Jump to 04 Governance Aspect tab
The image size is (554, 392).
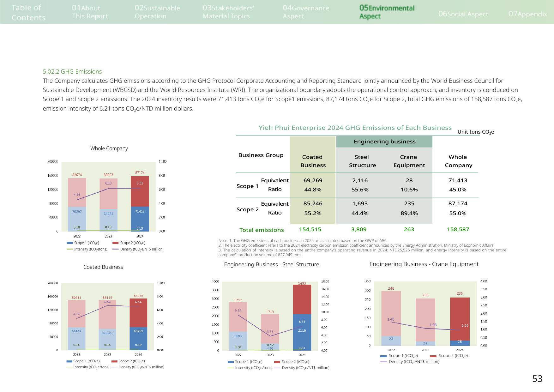[x=306, y=12]
